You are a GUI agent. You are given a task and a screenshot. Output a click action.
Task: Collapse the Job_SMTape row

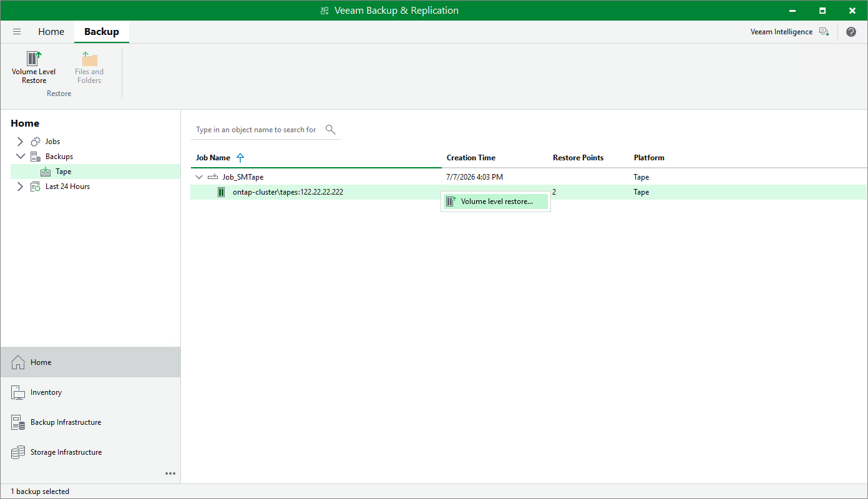click(x=200, y=177)
